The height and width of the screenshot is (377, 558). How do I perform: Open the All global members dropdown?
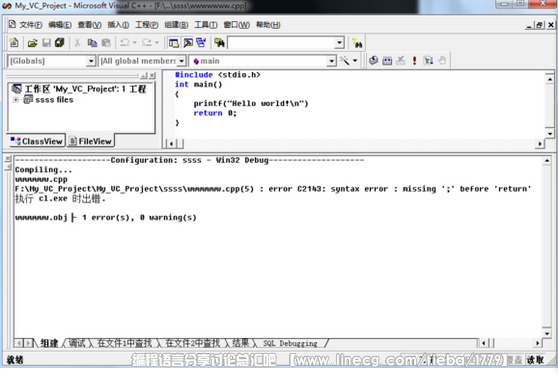pyautogui.click(x=181, y=61)
